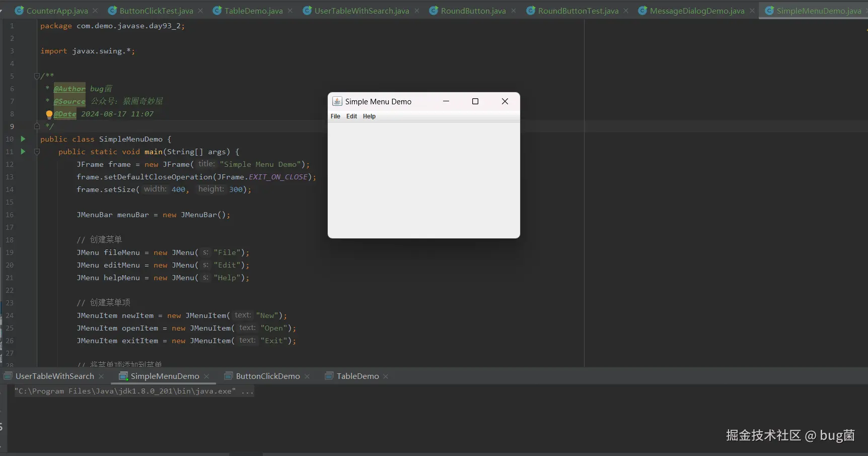
Task: Collapse the Javadoc comment fold marker
Action: 37,76
